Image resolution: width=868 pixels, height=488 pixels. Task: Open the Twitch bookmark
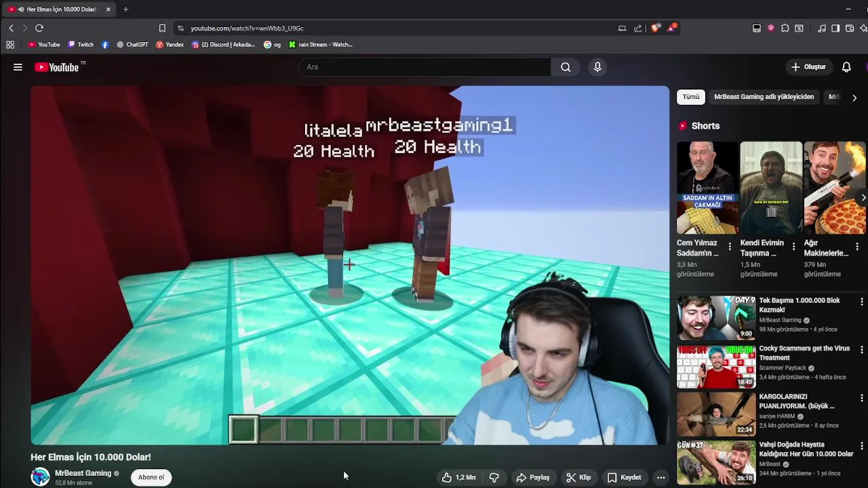pyautogui.click(x=81, y=45)
